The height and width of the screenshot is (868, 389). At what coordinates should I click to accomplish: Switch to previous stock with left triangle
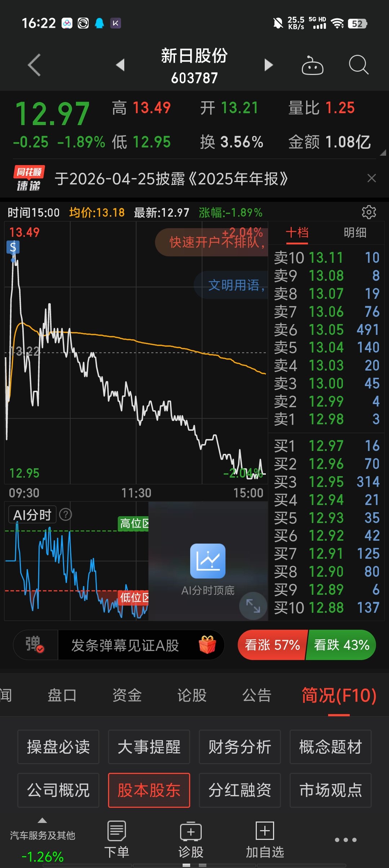click(120, 65)
